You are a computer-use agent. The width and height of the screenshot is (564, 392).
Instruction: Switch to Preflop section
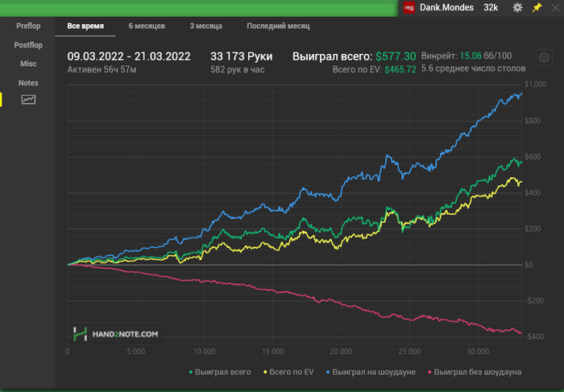tap(28, 26)
